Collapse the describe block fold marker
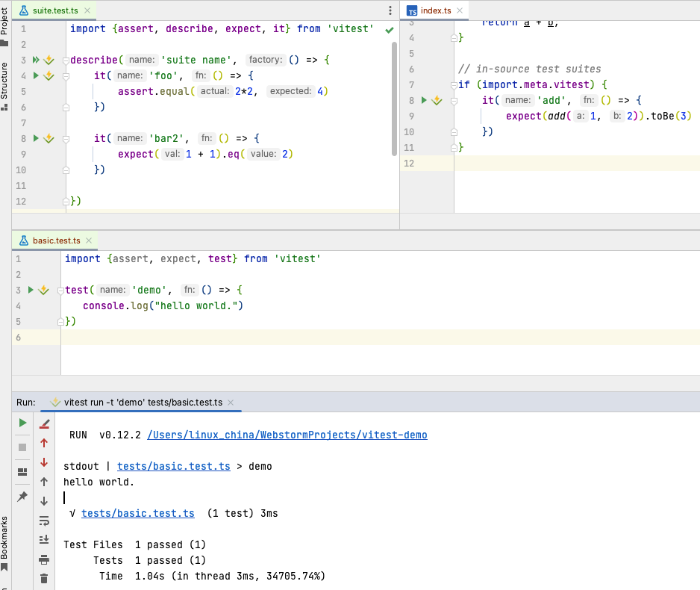Screen dimensions: 700x590 66,60
